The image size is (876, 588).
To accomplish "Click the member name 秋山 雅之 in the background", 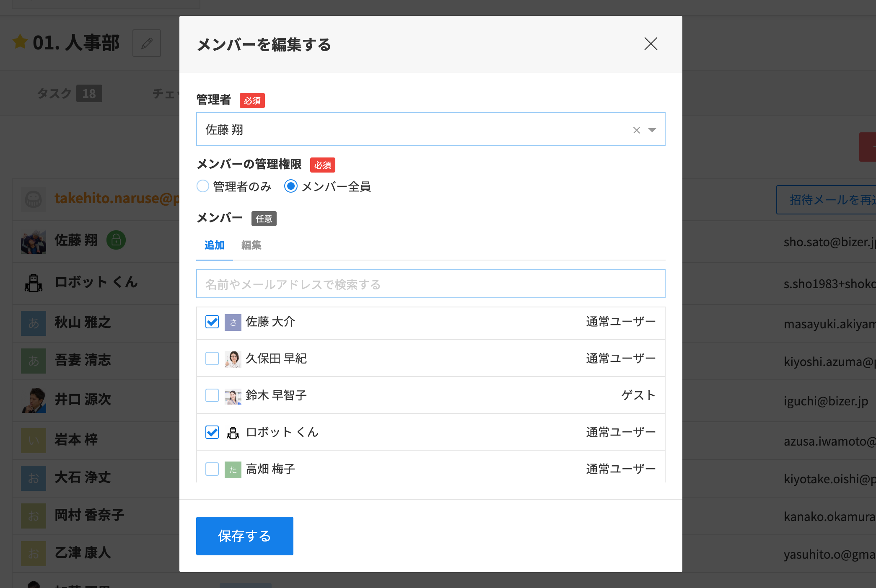I will tap(83, 322).
